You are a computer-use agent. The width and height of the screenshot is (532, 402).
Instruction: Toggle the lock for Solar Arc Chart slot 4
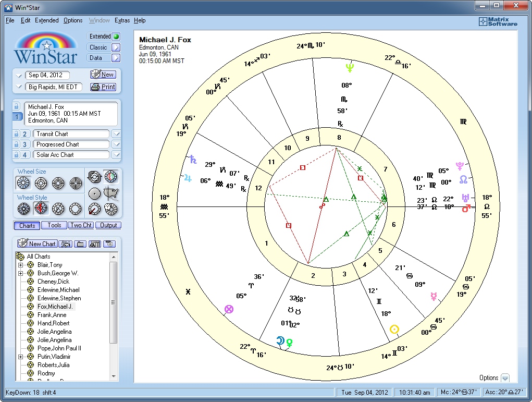(x=16, y=155)
